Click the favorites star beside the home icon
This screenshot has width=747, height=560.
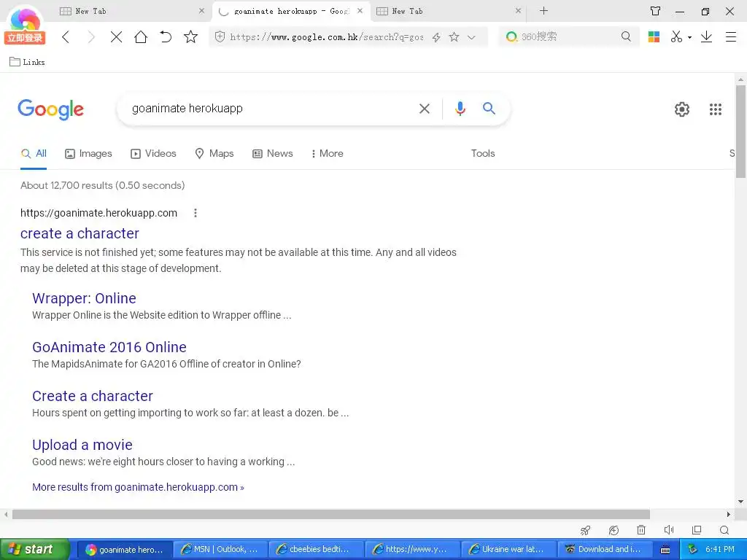coord(190,36)
